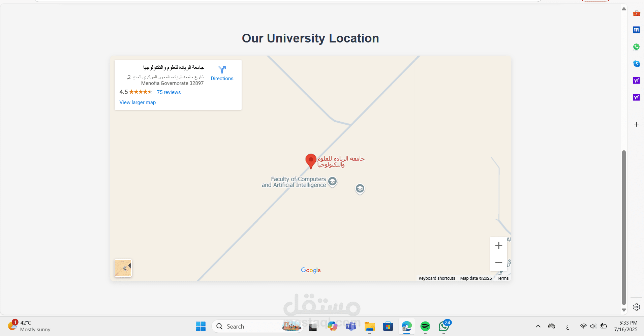Click the page scrollbar thumb
Viewport: 644px width, 336px height.
[624, 227]
